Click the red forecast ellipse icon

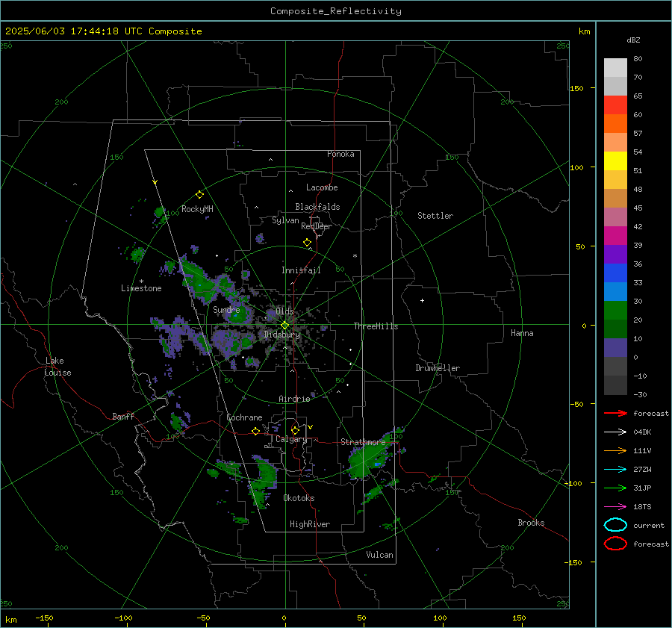coord(615,544)
